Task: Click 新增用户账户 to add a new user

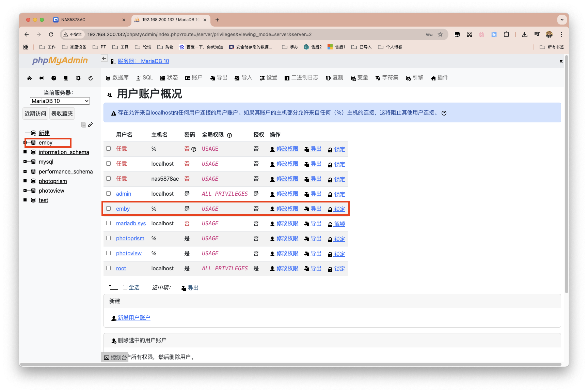Action: coord(134,318)
